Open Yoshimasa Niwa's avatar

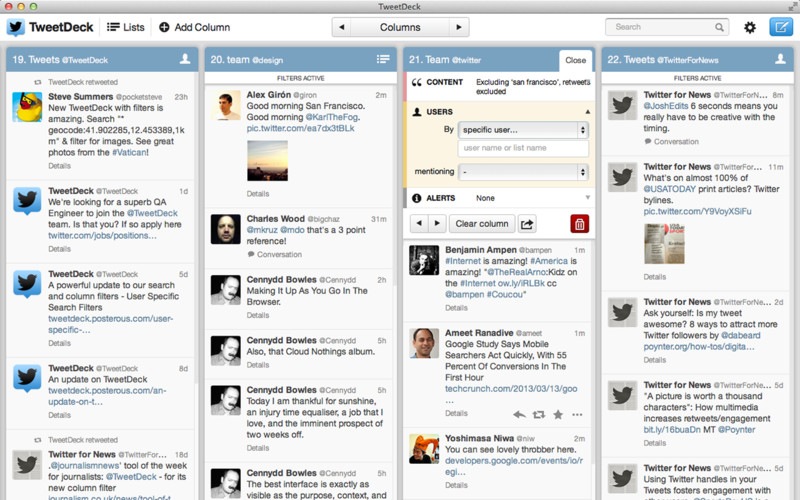424,449
